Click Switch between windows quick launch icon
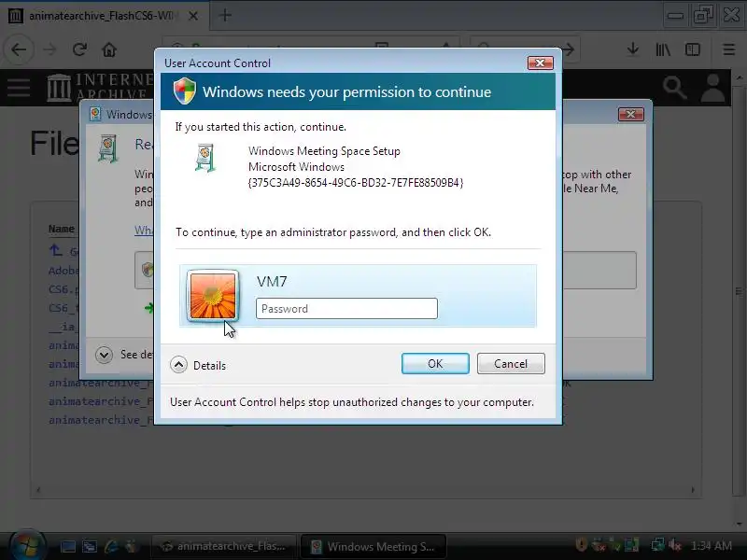This screenshot has height=560, width=747. 90,546
